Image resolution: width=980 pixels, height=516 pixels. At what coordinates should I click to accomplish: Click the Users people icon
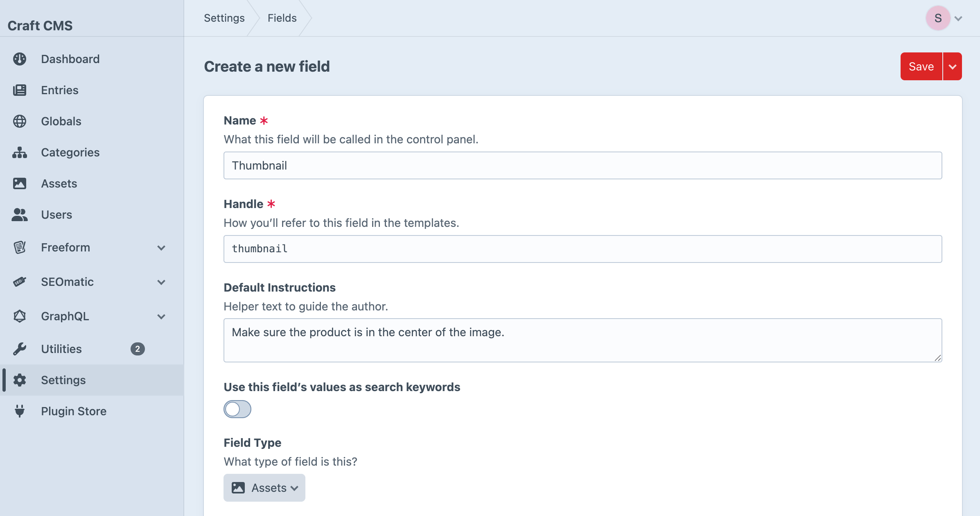20,215
